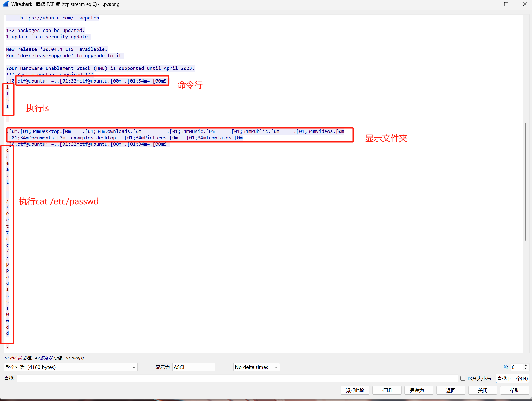Close the window with the X icon

coord(524,4)
